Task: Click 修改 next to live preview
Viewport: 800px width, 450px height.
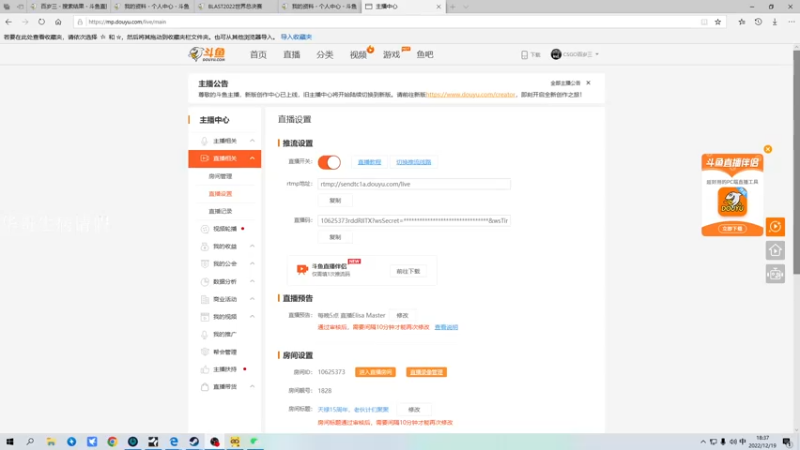Action: click(403, 316)
